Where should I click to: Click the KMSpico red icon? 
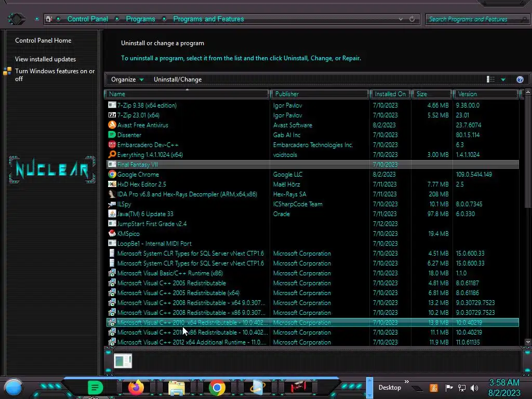point(112,233)
